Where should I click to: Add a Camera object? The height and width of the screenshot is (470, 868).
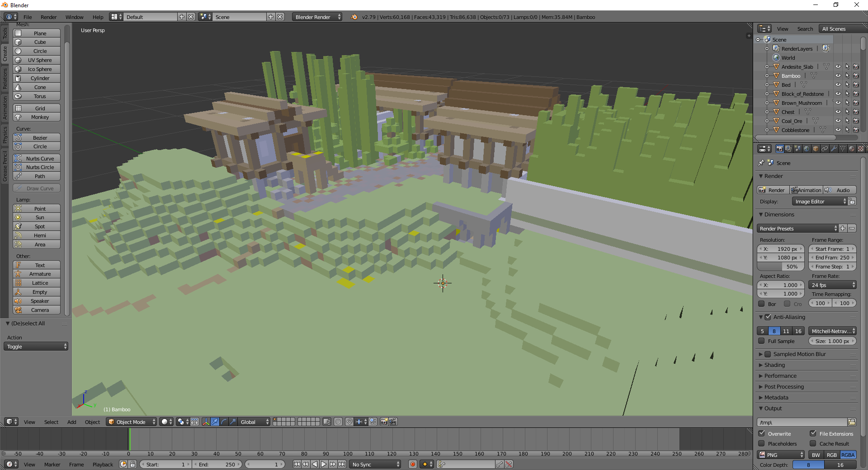click(37, 310)
